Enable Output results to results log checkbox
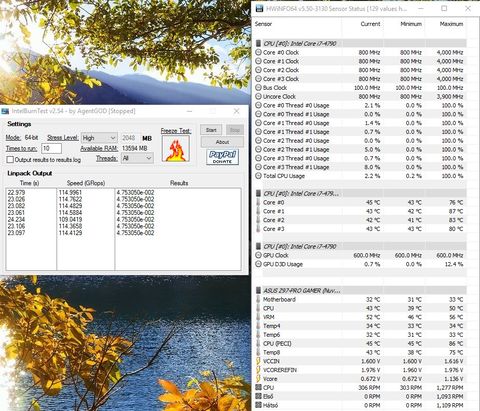The image size is (480, 411). tap(10, 160)
